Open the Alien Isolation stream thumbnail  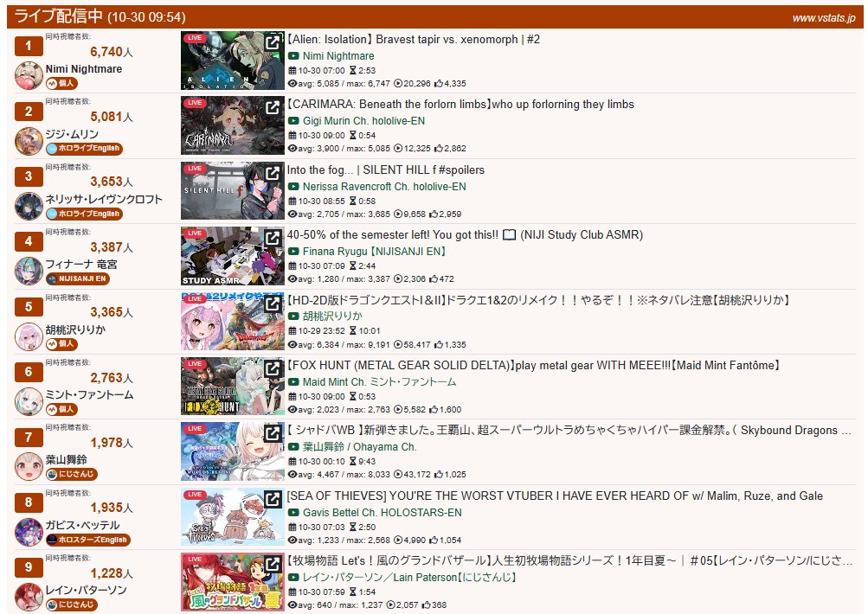[232, 61]
